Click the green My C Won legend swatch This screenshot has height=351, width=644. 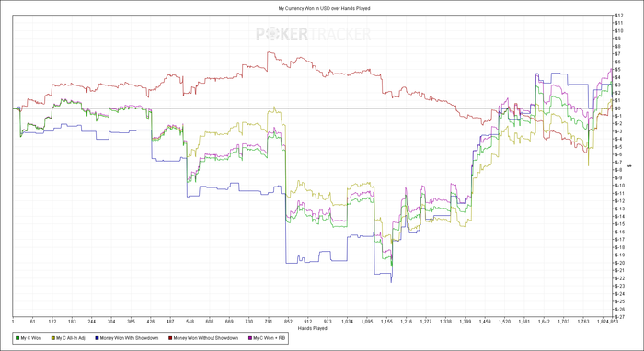coord(17,338)
